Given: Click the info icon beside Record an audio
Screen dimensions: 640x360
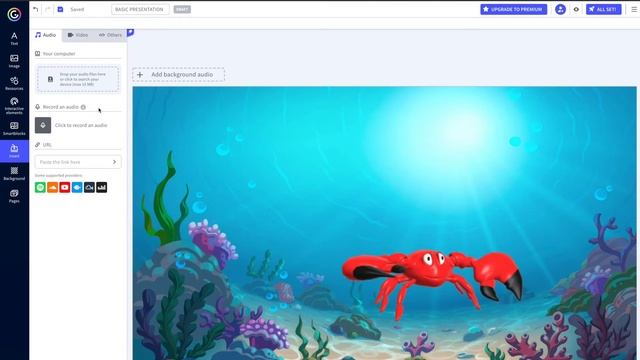Looking at the screenshot, I should coord(83,107).
